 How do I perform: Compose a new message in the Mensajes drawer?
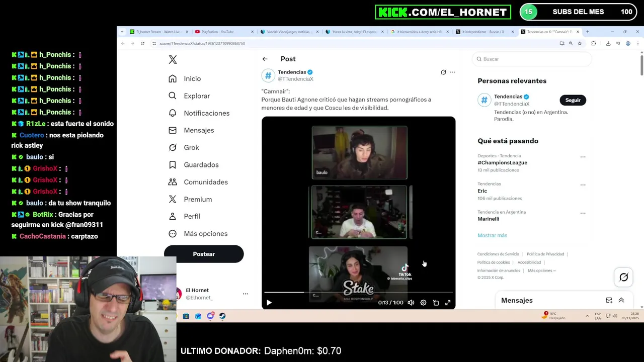(x=609, y=300)
